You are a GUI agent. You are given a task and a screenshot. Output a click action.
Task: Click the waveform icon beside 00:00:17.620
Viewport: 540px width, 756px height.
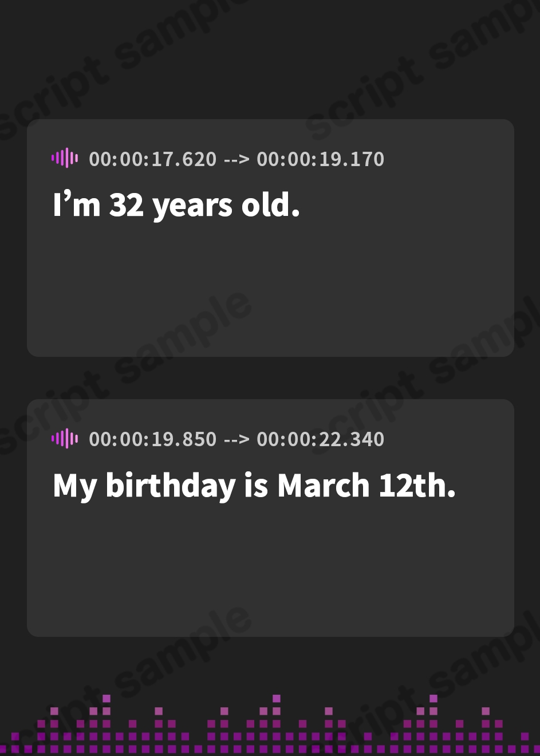click(x=65, y=158)
